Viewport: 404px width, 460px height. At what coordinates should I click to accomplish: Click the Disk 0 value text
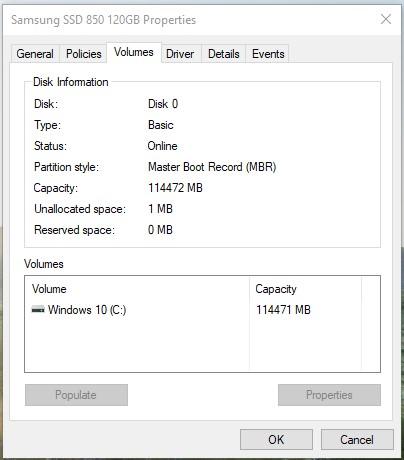(163, 104)
